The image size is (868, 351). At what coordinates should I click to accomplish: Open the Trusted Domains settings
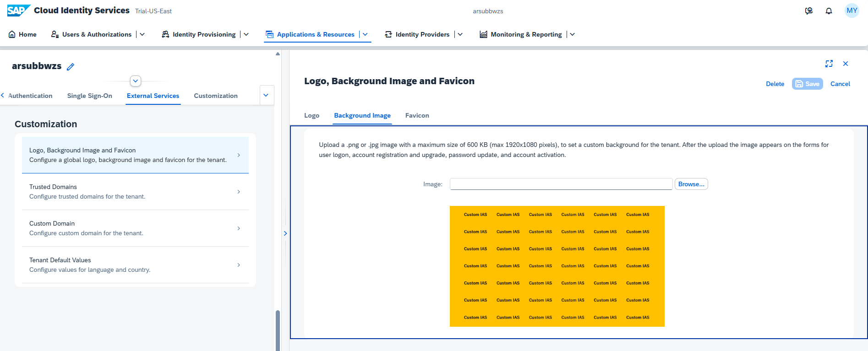(x=135, y=192)
